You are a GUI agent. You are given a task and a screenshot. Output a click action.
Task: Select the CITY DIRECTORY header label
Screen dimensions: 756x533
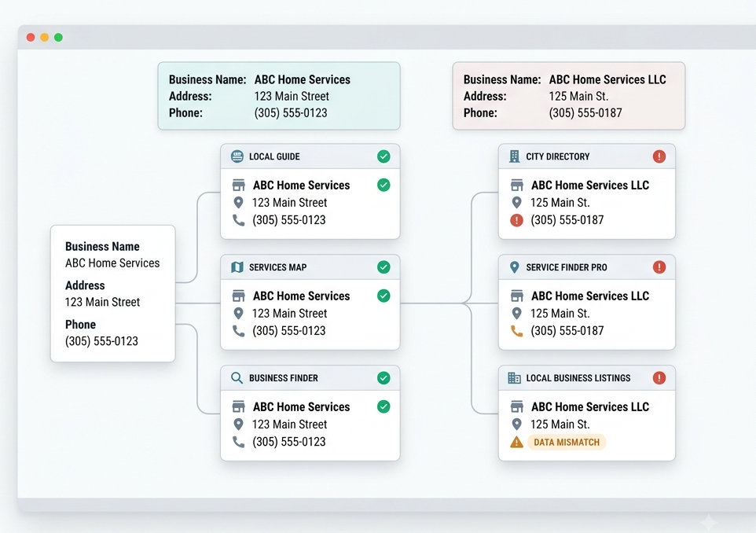click(558, 156)
